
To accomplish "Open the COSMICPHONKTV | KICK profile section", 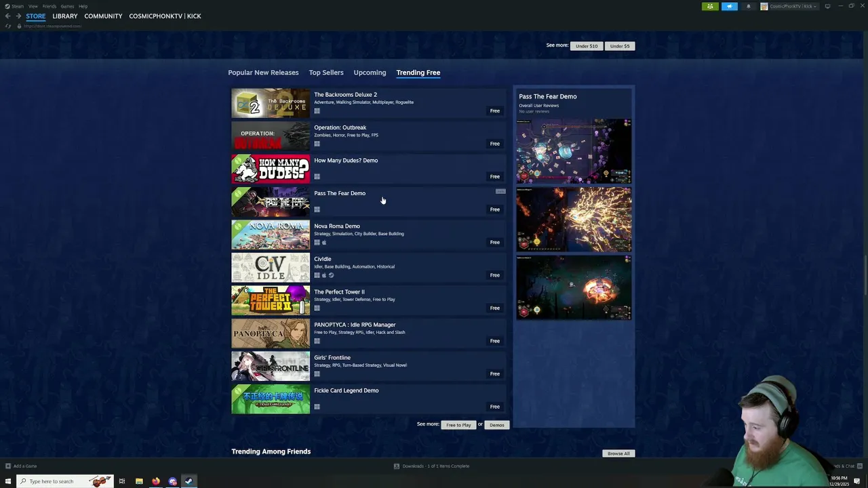I will pyautogui.click(x=165, y=16).
